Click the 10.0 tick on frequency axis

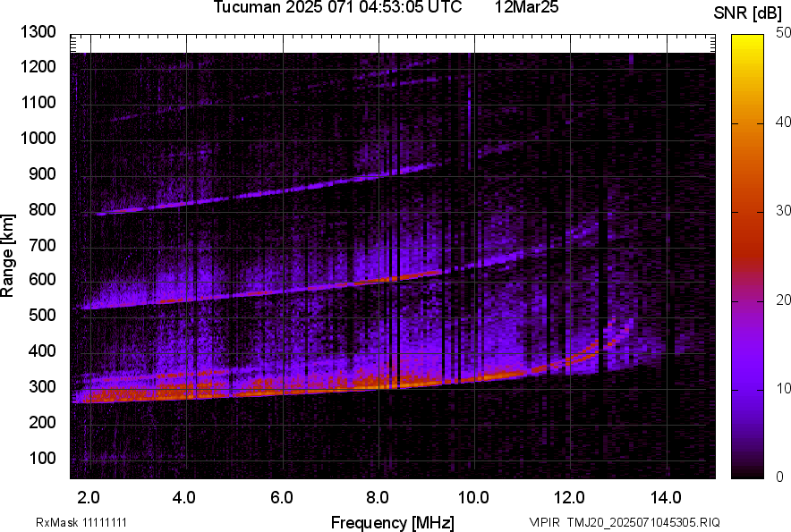pos(472,497)
